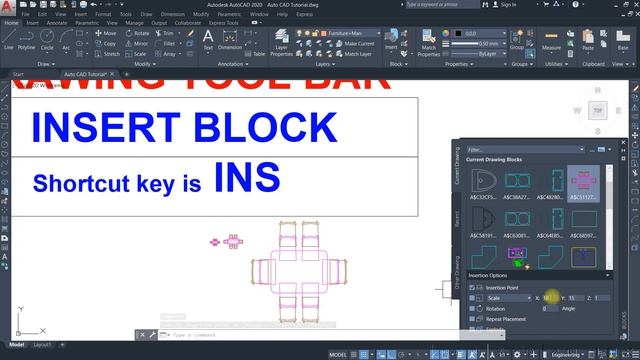Select the highlighted A$C51127 block thumbnail
This screenshot has width=640, height=360.
tap(583, 183)
